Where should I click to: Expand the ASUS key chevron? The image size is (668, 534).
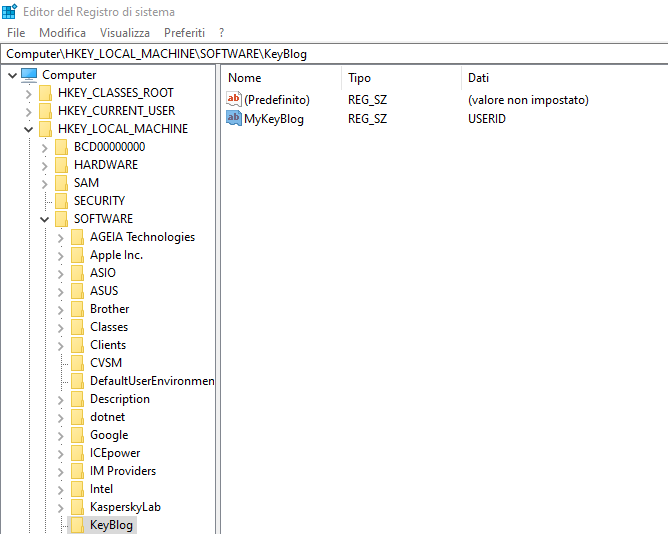60,292
